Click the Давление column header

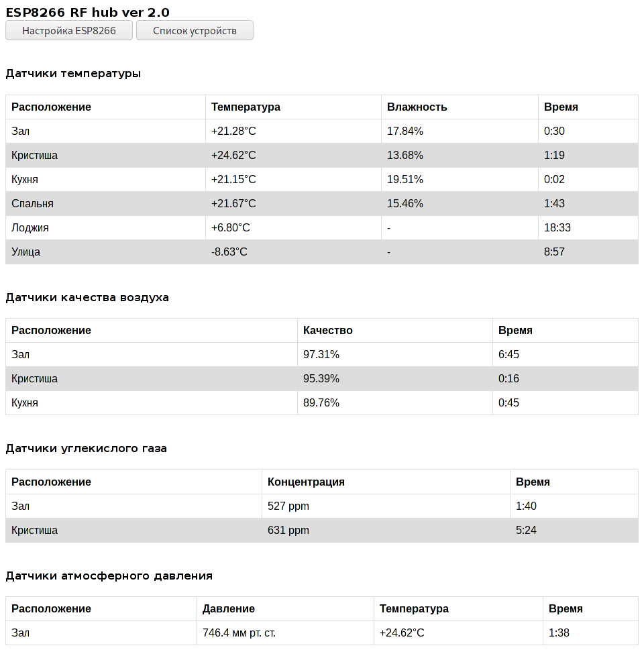coord(229,609)
